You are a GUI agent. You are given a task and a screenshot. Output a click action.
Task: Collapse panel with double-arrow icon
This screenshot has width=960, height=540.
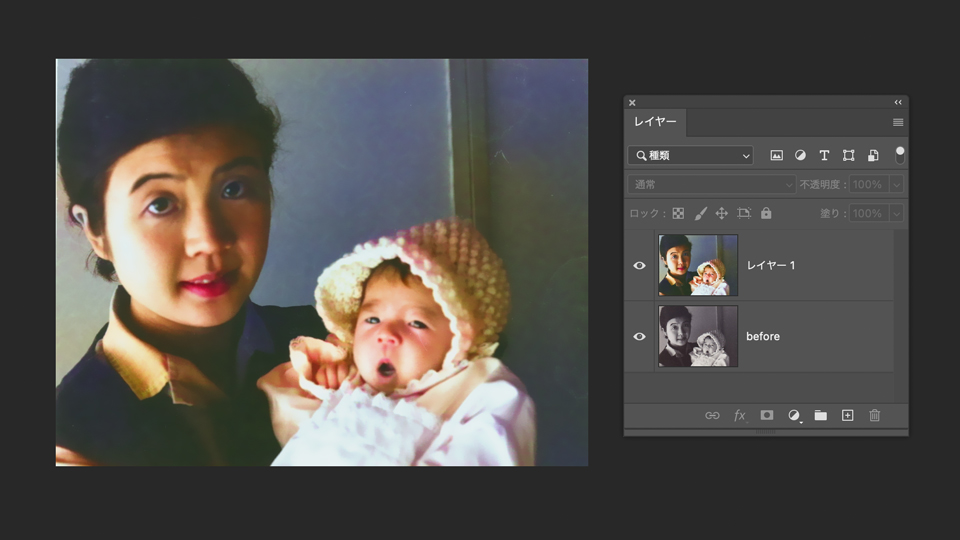[898, 102]
